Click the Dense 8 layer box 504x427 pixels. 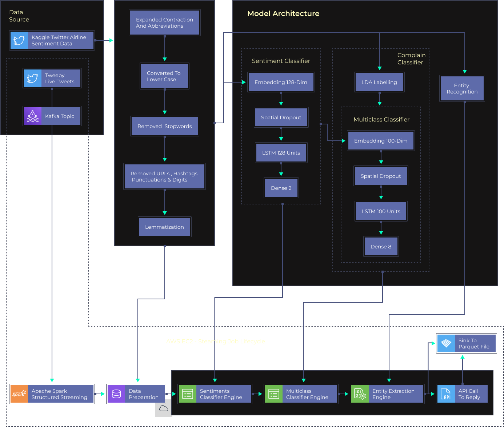(x=381, y=247)
